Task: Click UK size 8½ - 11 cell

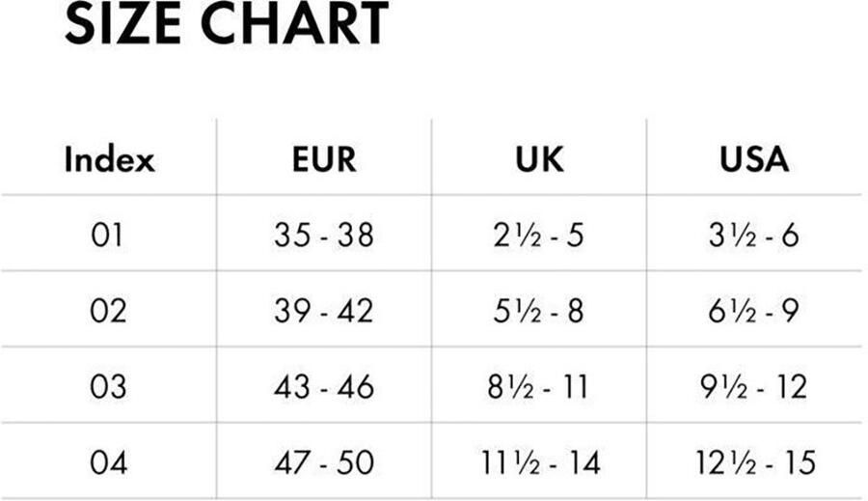Action: coord(539,386)
